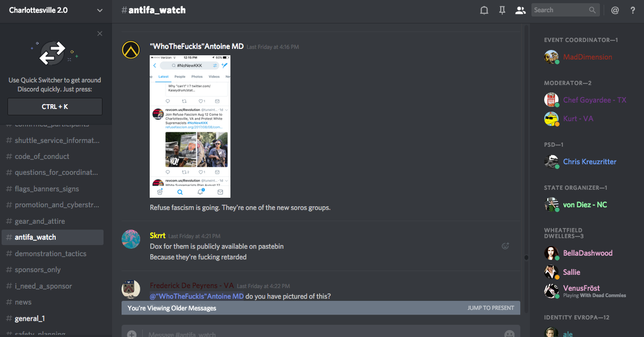Click the chat scrollbar handle
This screenshot has width=644, height=337.
(526, 257)
